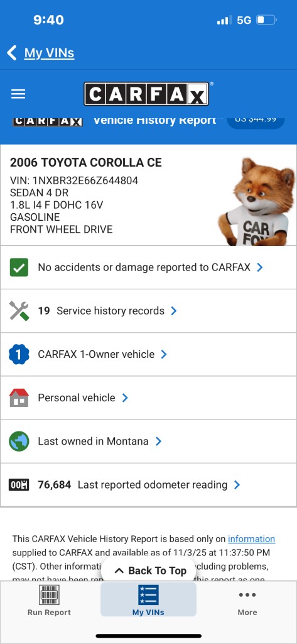Select the My VINs bottom tab
This screenshot has width=297, height=644.
tap(148, 600)
